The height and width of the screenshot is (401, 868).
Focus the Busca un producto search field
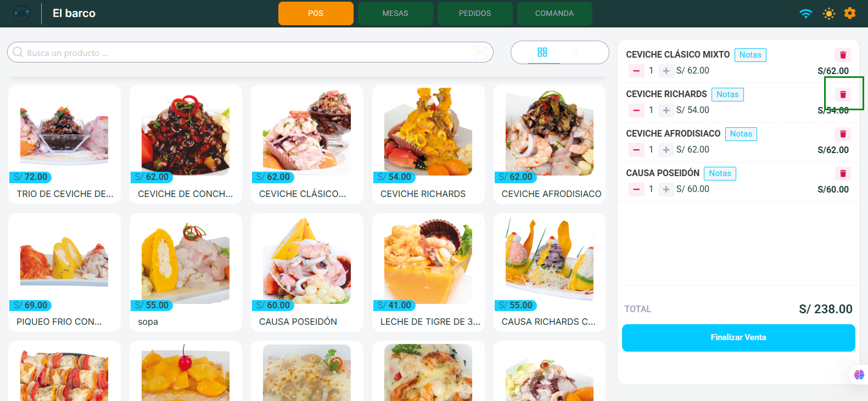click(250, 53)
